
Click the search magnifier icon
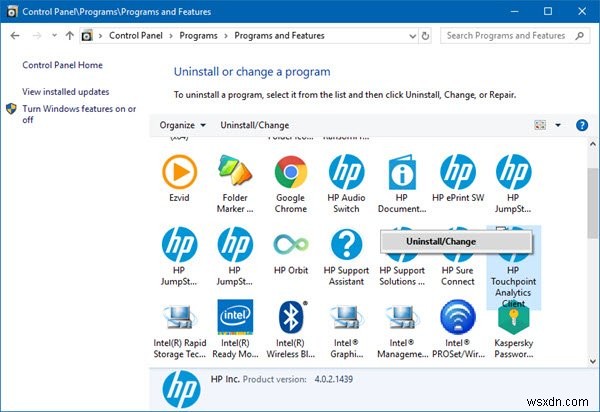pyautogui.click(x=579, y=36)
